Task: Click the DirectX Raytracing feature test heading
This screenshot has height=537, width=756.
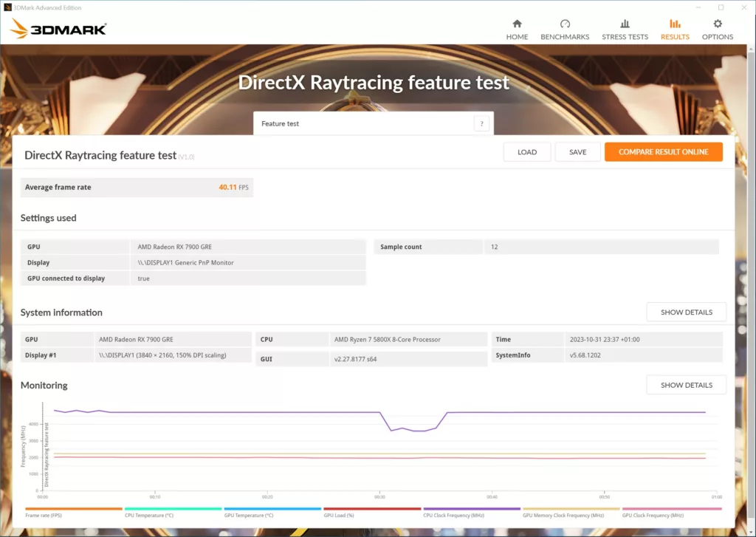Action: click(x=374, y=82)
